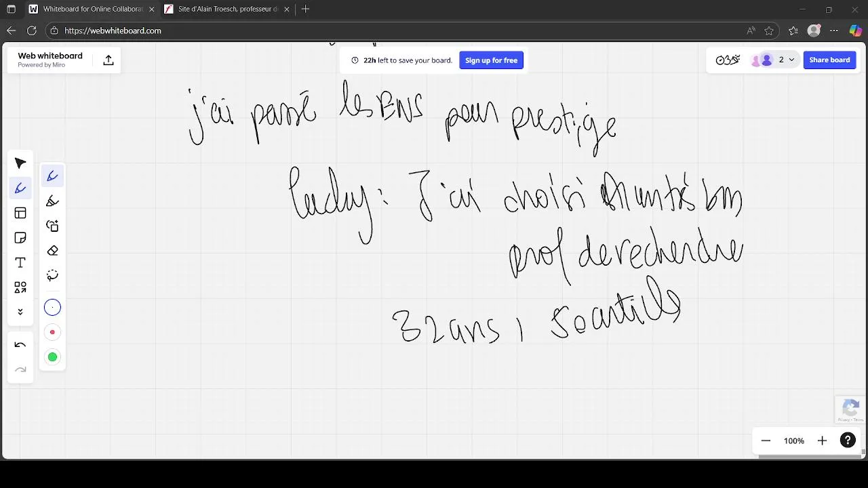This screenshot has width=868, height=488.
Task: Choose the highlighter tool
Action: click(x=52, y=201)
